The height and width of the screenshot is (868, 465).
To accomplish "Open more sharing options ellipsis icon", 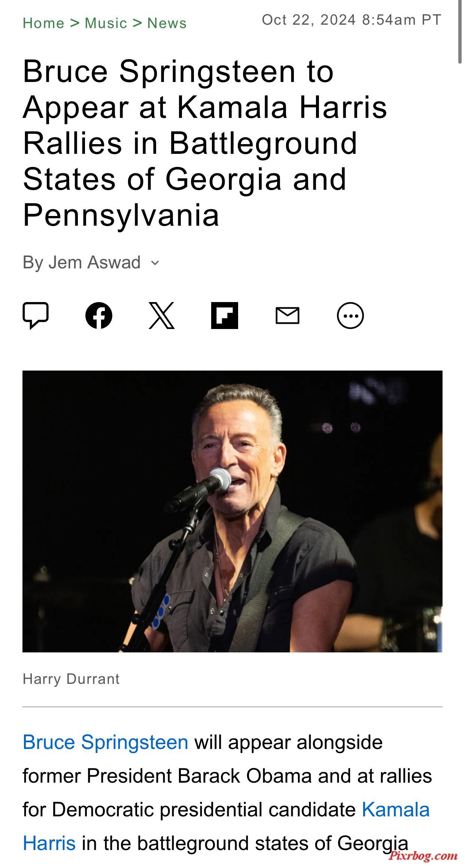I will point(350,316).
